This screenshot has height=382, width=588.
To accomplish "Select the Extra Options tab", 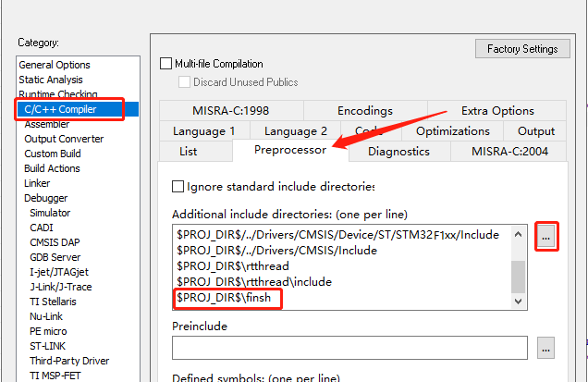I will pyautogui.click(x=497, y=111).
